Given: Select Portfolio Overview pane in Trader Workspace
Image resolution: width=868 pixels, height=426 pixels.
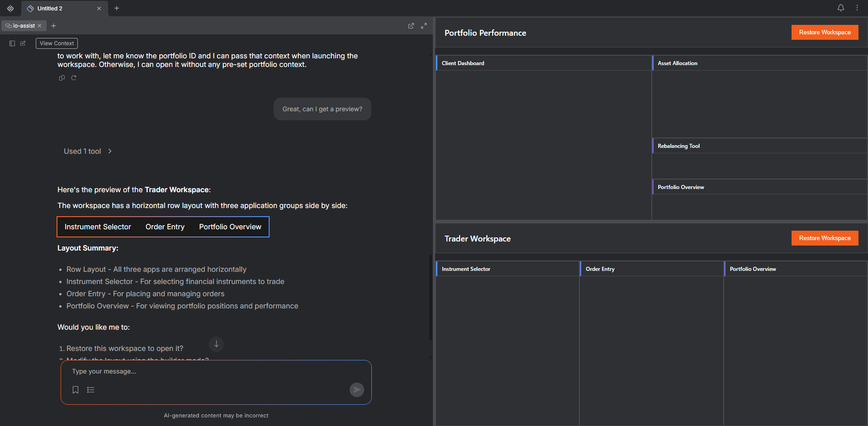Looking at the screenshot, I should coord(796,269).
